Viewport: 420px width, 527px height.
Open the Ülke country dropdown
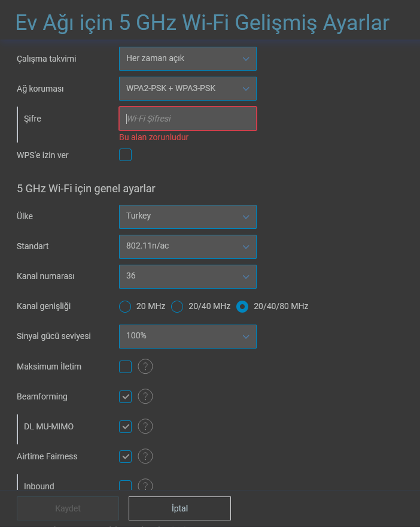coord(188,216)
